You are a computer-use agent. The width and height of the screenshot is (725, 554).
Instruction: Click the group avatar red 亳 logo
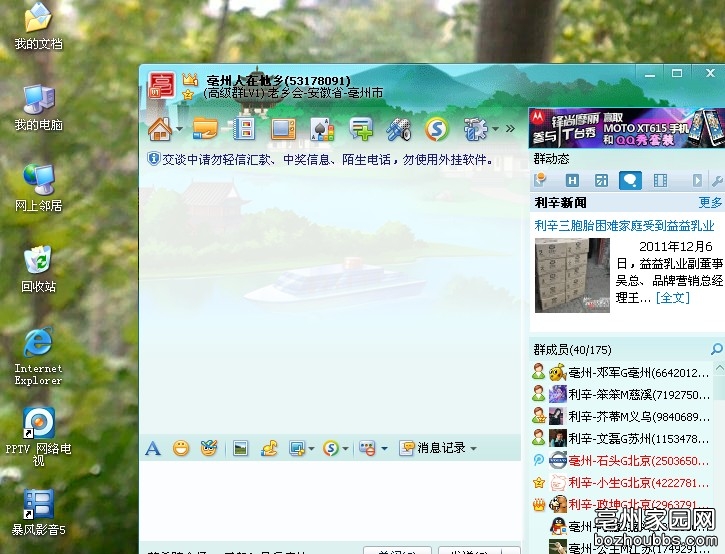coord(161,85)
